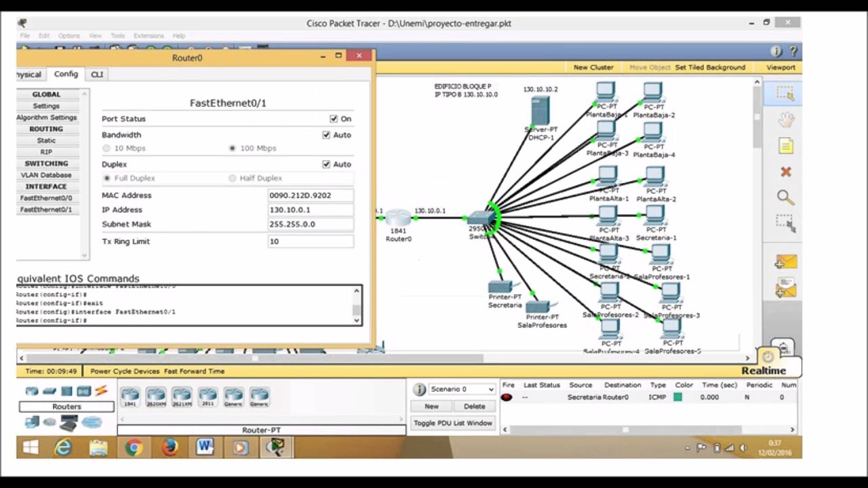The image size is (868, 488).
Task: Click the Subnet Mask field 255.255.0.0
Action: (x=311, y=224)
